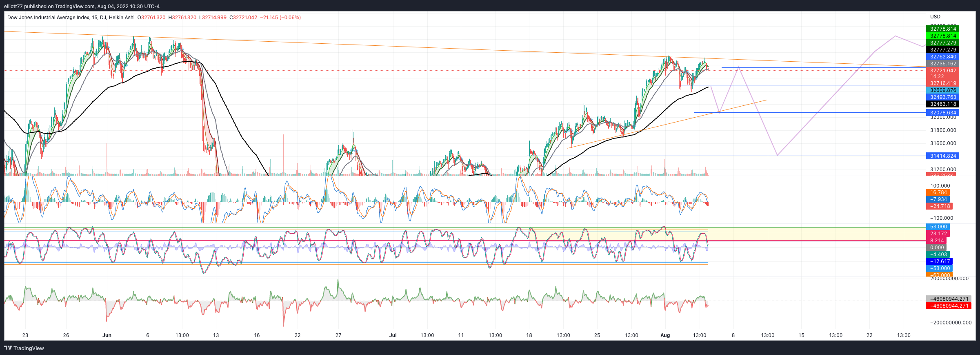The height and width of the screenshot is (355, 980).
Task: Click the teal −4.403 indicator value
Action: pos(938,255)
